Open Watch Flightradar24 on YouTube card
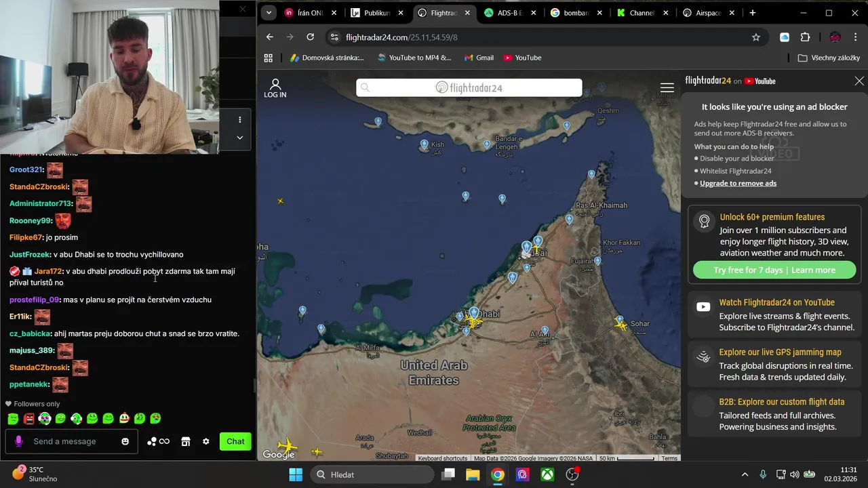Image resolution: width=868 pixels, height=488 pixels. 774,314
